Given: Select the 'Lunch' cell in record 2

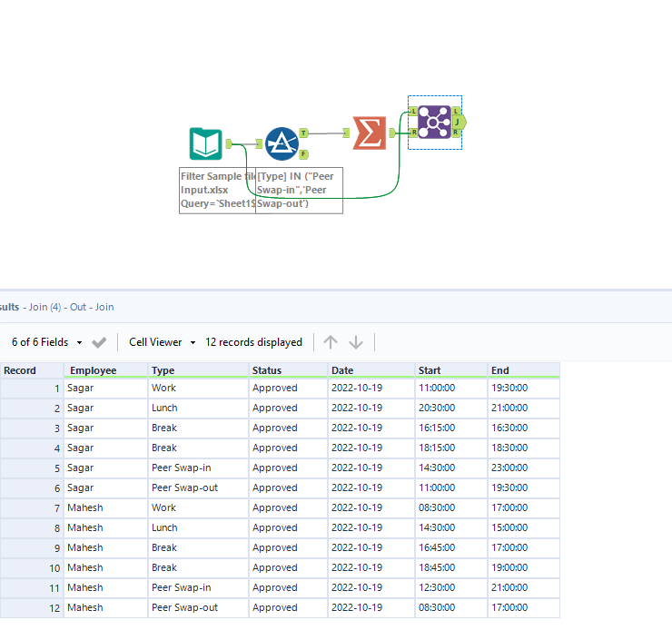Looking at the screenshot, I should 199,408.
